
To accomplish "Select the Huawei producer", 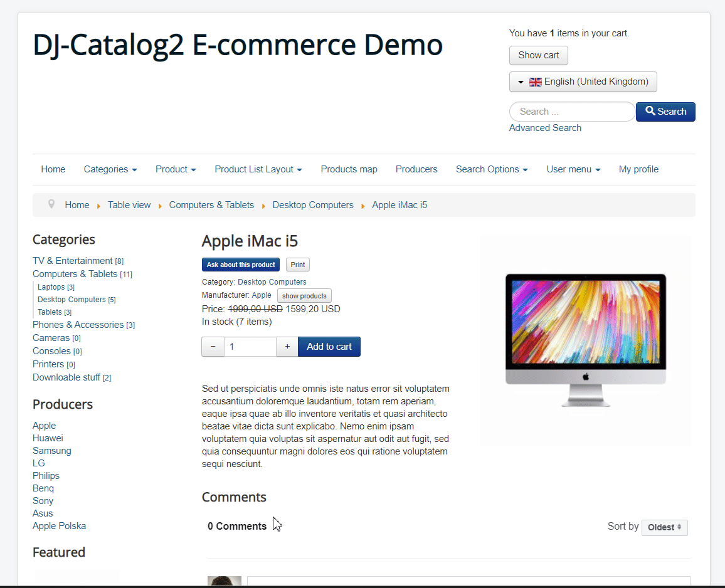I will [x=48, y=438].
